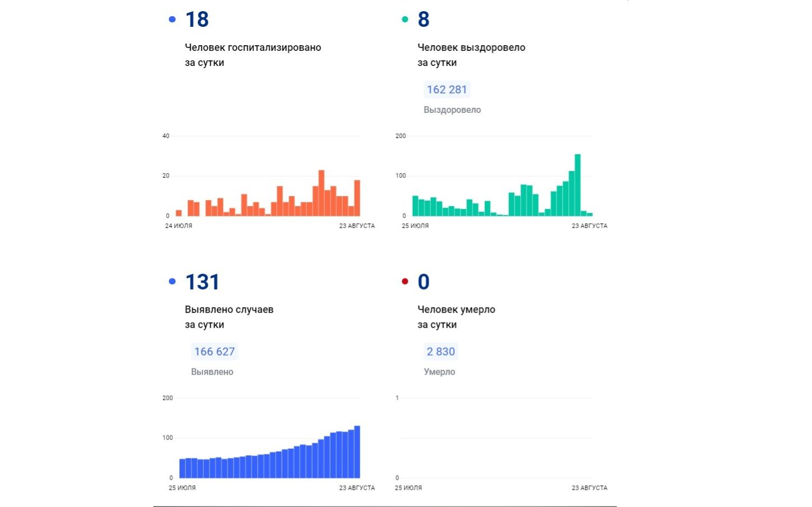Click the "Умерло" caption
This screenshot has height=507, width=812.
click(x=440, y=372)
